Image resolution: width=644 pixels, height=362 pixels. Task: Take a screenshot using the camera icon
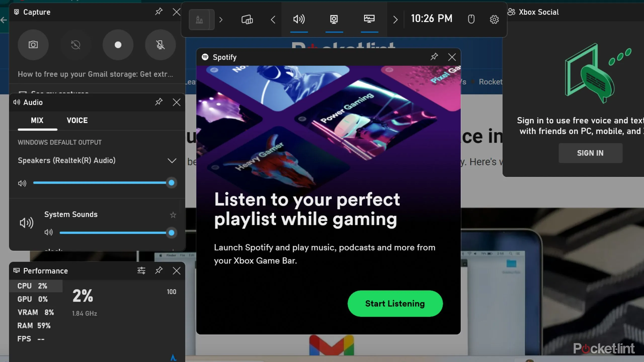pyautogui.click(x=33, y=45)
